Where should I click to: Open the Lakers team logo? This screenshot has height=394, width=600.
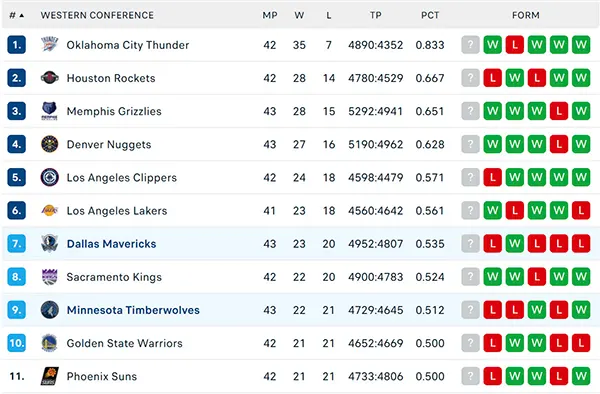(50, 210)
